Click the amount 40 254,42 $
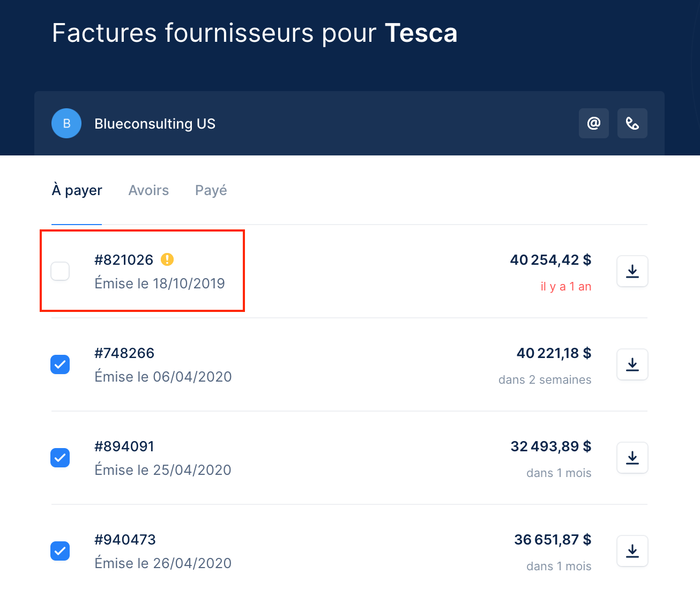 tap(550, 260)
